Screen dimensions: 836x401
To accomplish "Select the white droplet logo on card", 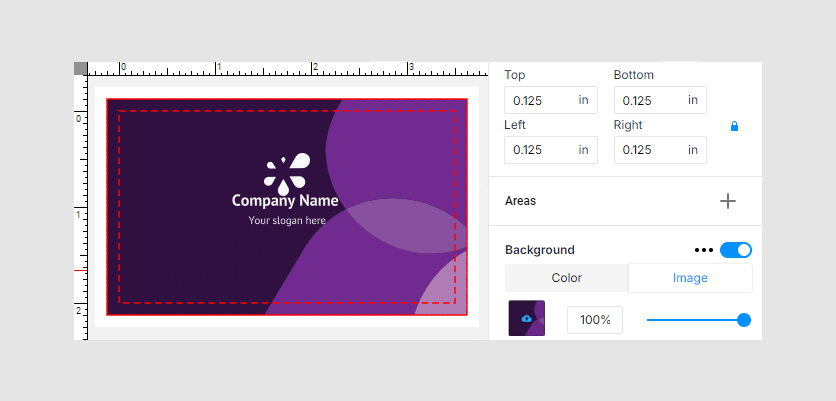I will click(x=287, y=173).
